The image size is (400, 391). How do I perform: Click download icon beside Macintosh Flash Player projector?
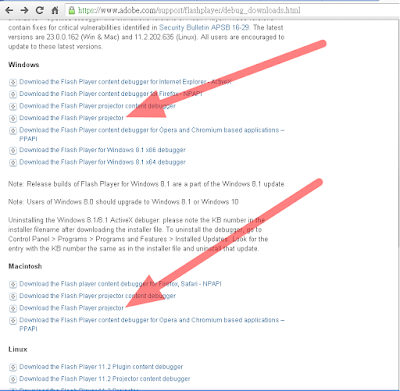13,309
